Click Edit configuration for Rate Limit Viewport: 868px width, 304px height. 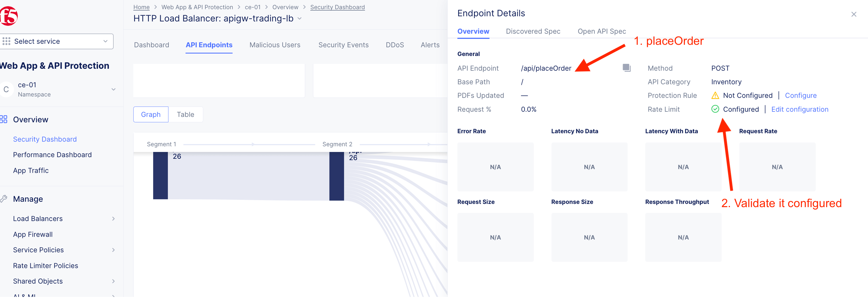pos(799,109)
